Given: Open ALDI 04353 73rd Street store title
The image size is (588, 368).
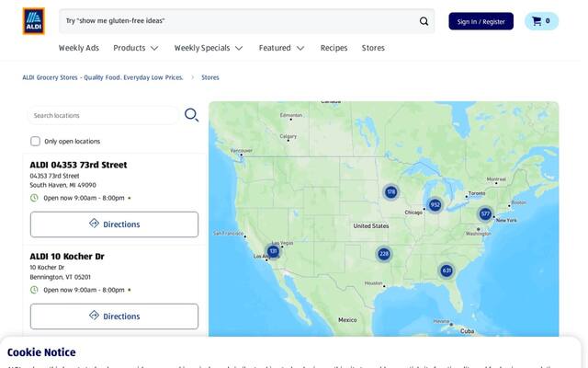Looking at the screenshot, I should click(x=78, y=165).
